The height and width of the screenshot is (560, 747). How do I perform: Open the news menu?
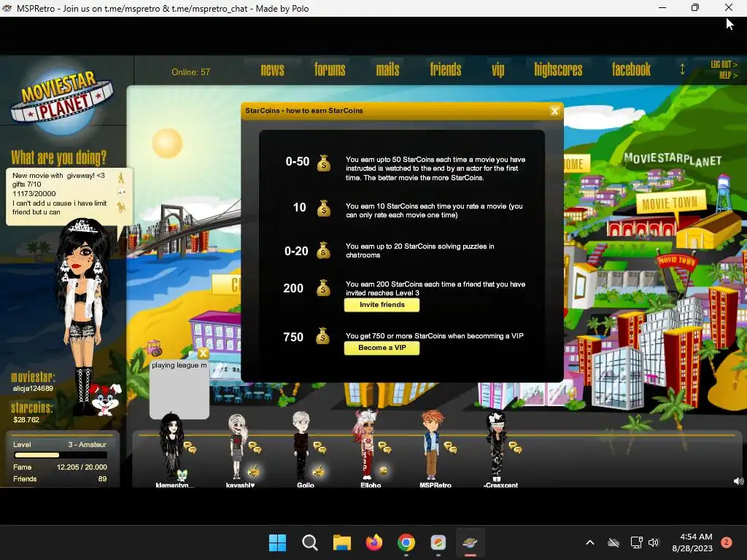click(x=273, y=70)
